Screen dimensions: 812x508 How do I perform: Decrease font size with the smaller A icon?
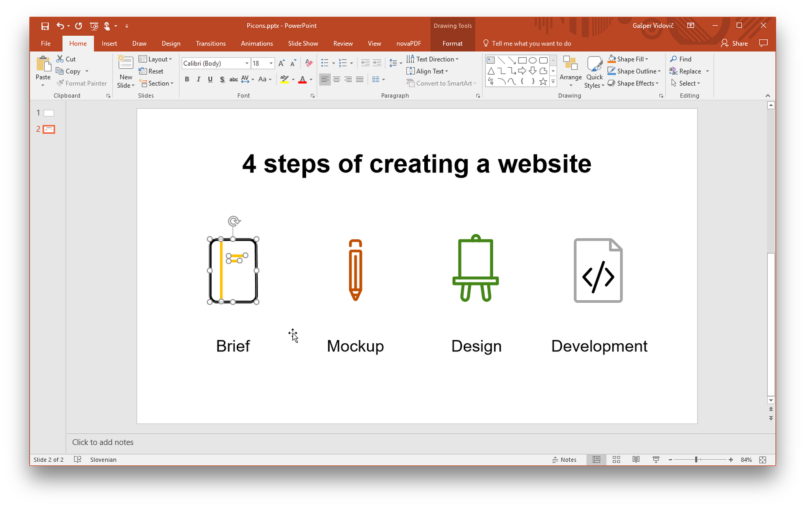pos(293,63)
